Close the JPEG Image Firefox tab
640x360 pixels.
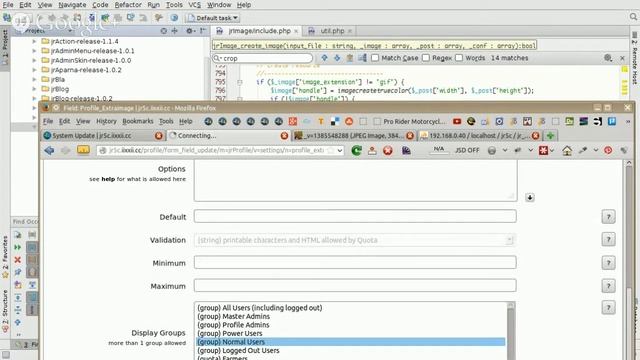tap(410, 136)
